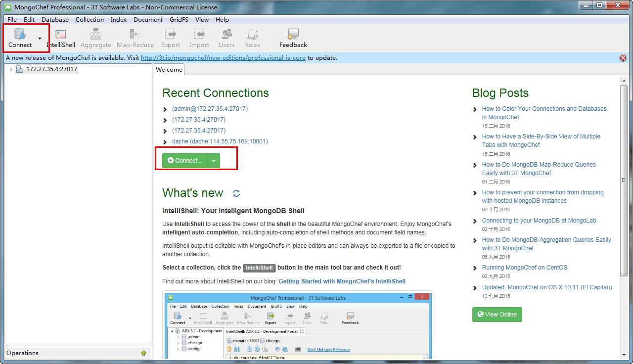This screenshot has height=364, width=633.
Task: Launch IntelliShell from the toolbar
Action: (x=61, y=38)
